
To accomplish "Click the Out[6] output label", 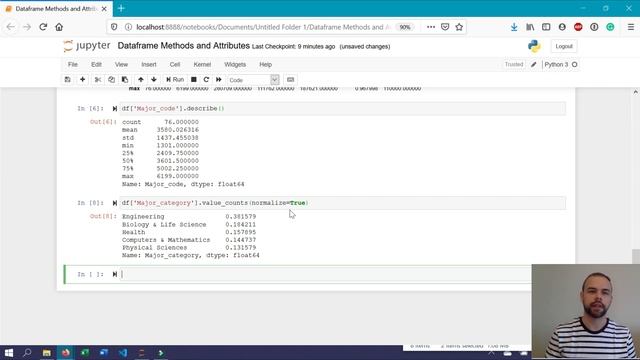I will 103,122.
